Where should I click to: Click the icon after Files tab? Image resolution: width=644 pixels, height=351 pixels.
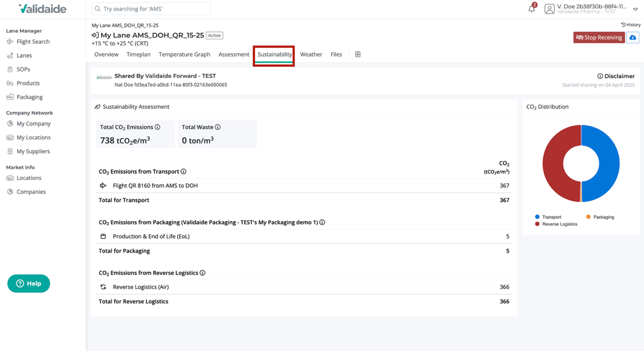tap(358, 54)
